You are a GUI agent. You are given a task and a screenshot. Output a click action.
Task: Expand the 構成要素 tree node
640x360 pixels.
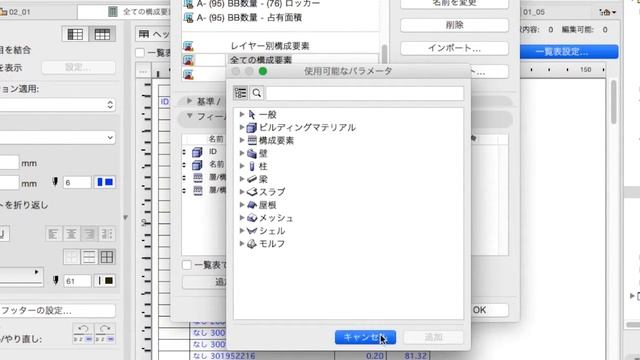pyautogui.click(x=242, y=140)
